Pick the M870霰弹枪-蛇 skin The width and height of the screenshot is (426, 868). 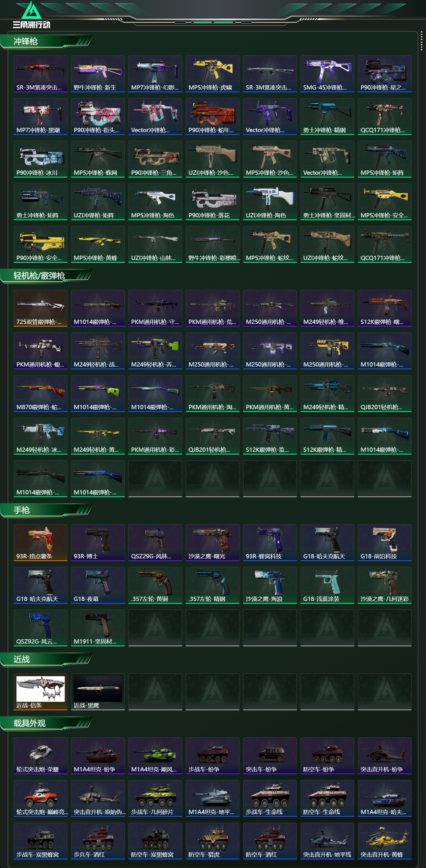click(x=40, y=394)
